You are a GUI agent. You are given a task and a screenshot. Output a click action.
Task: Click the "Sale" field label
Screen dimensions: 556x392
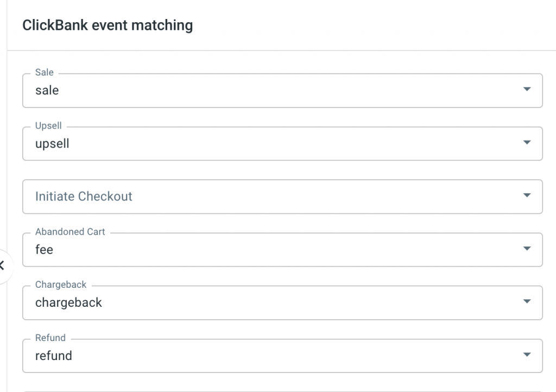[x=45, y=72]
